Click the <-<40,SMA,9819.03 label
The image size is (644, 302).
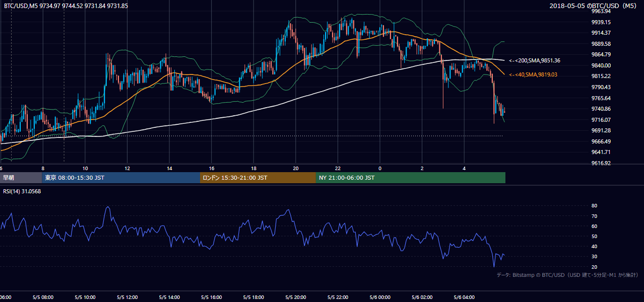(x=533, y=74)
